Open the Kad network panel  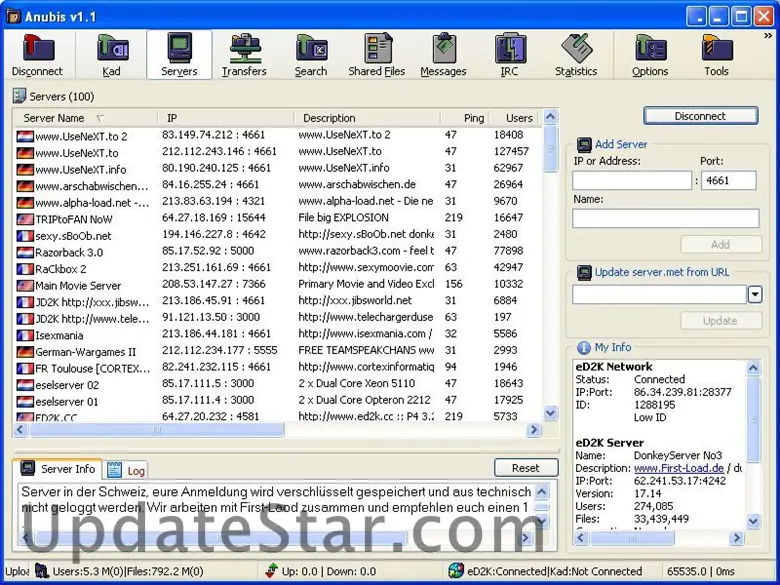click(x=112, y=55)
